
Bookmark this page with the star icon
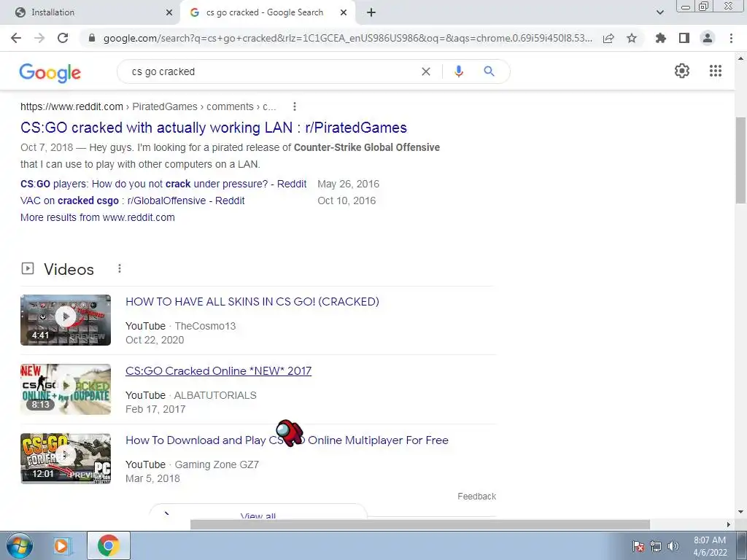(632, 38)
